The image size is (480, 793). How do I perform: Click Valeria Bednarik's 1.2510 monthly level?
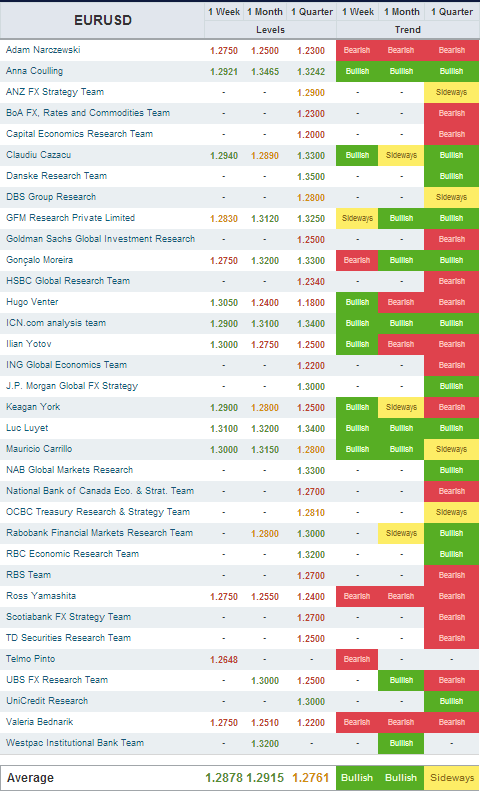[265, 722]
